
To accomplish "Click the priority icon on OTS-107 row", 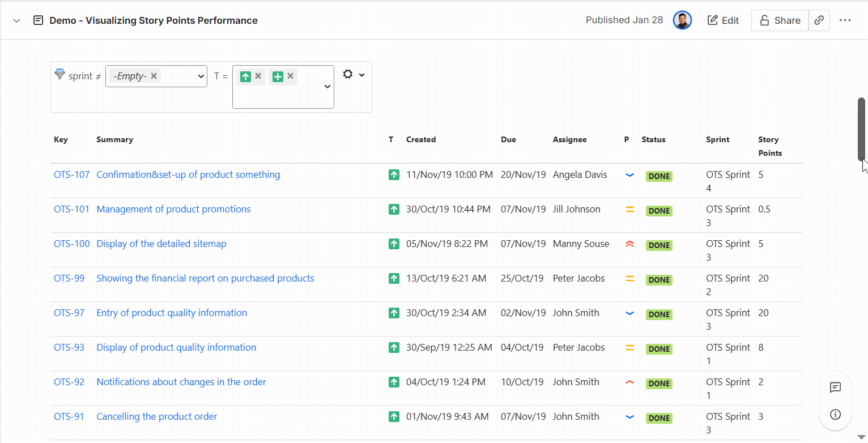I will tap(629, 176).
